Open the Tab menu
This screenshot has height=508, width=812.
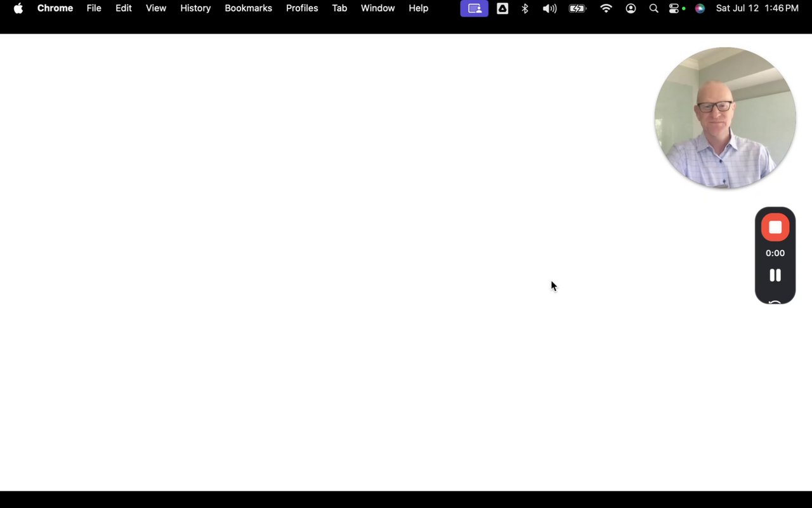[339, 8]
